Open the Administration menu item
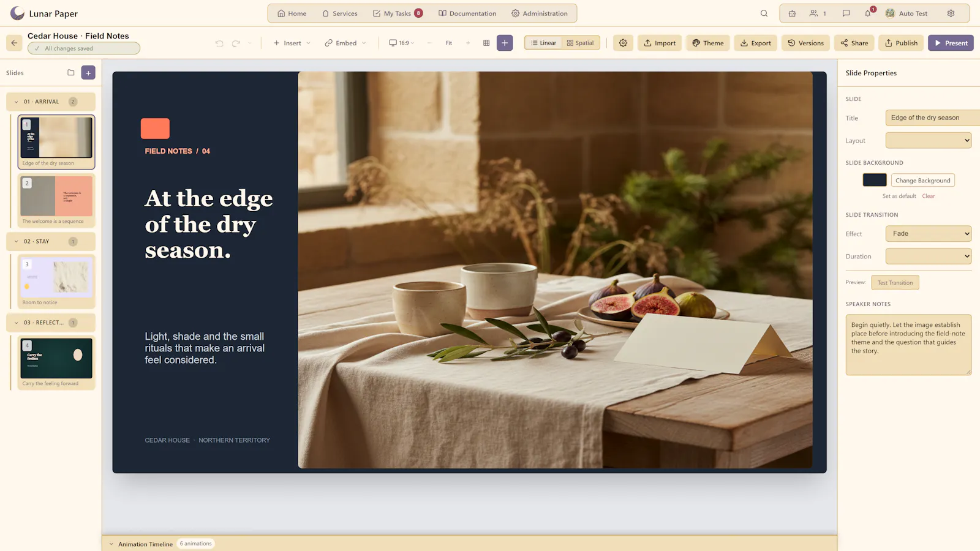 click(x=540, y=13)
